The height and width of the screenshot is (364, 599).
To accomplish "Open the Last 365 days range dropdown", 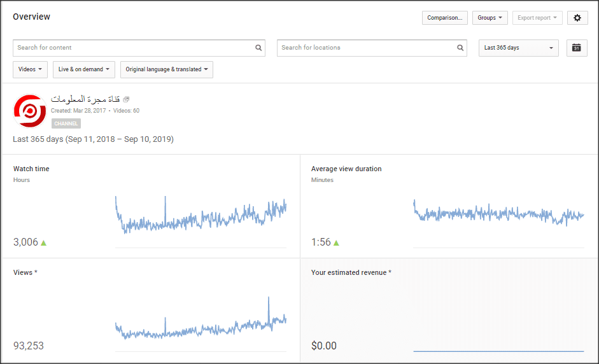I will tap(518, 48).
